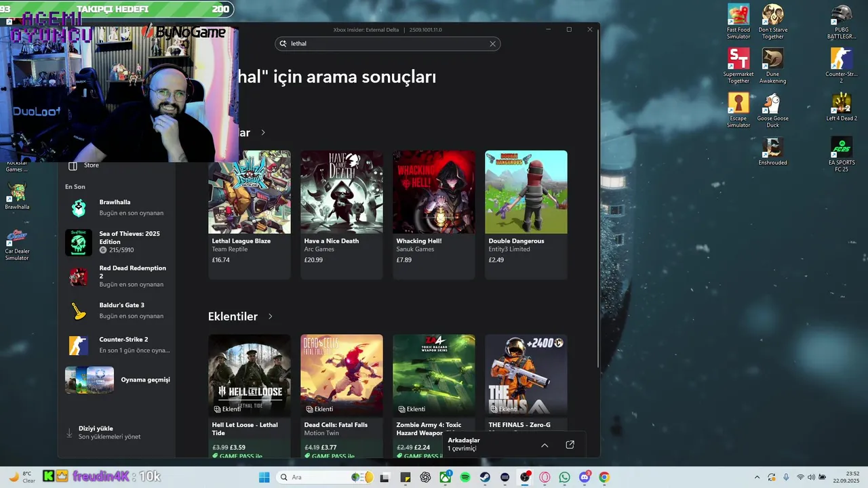Open Have a Nice Death game card
Viewport: 868px width, 488px height.
tap(342, 214)
